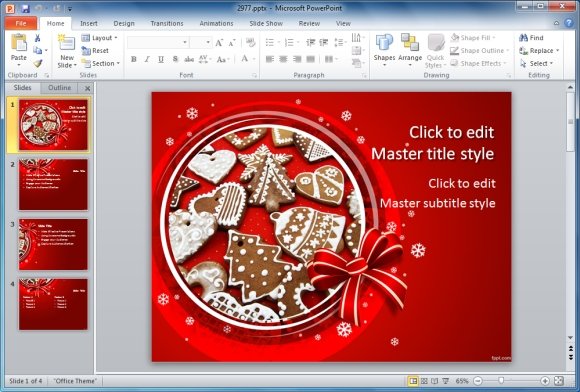
Task: Open the Replace dropdown arrow
Action: 557,51
